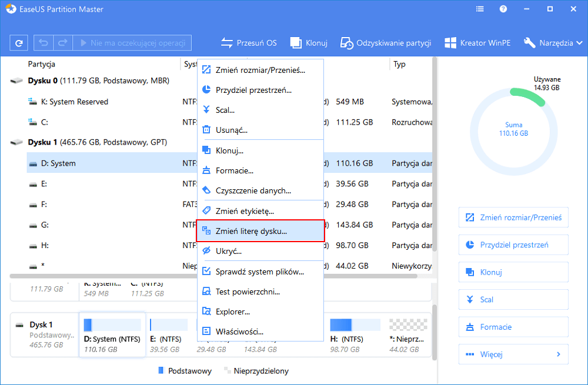Click H: (NTFS) block in disk map

pyautogui.click(x=355, y=335)
